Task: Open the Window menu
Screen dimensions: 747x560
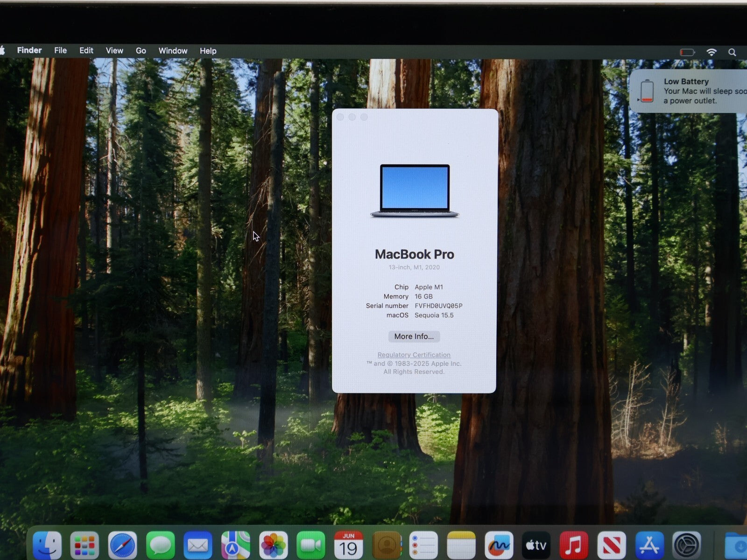Action: coord(173,50)
